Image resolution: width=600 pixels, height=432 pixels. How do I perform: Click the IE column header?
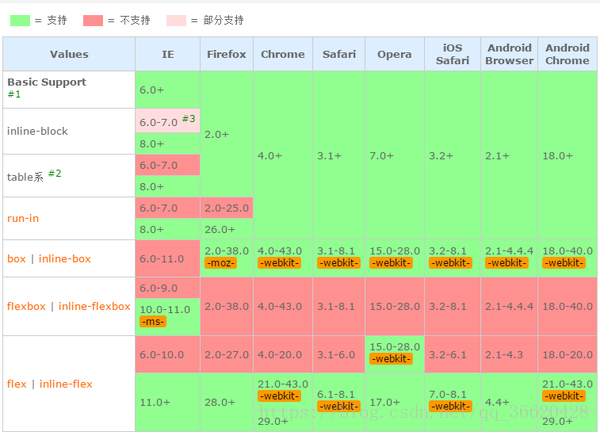[168, 54]
